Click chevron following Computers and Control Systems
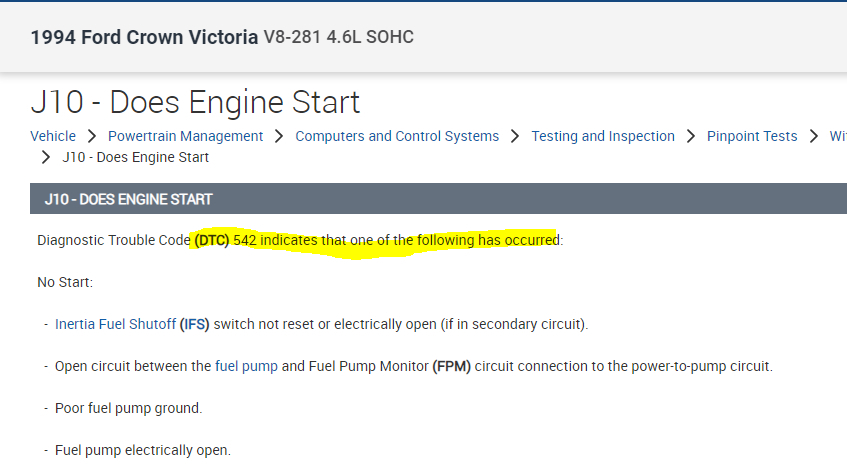847x471 pixels. tap(515, 136)
